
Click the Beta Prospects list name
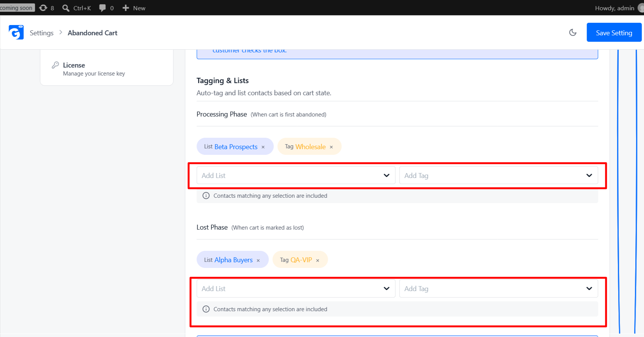point(236,147)
